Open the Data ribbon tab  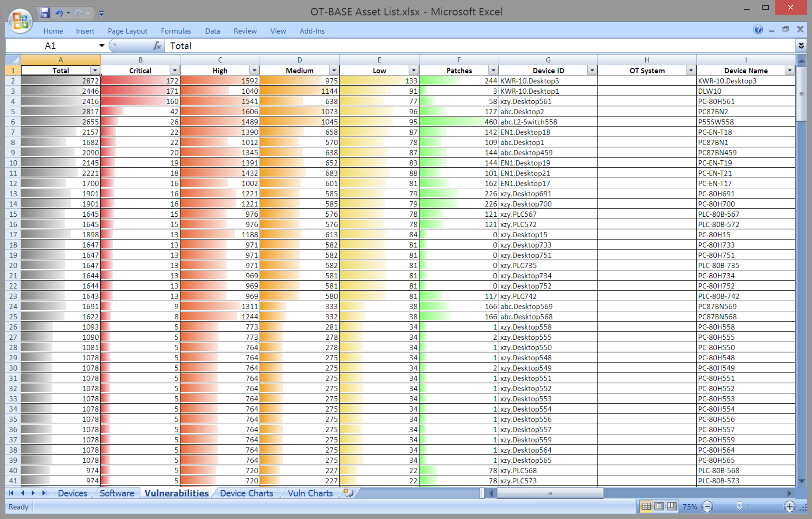click(x=212, y=31)
